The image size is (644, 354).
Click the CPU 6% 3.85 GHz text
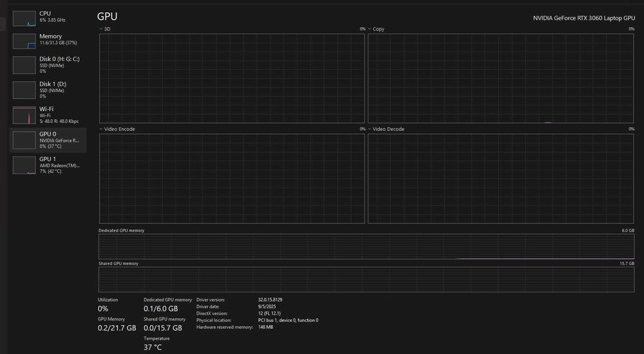(52, 20)
